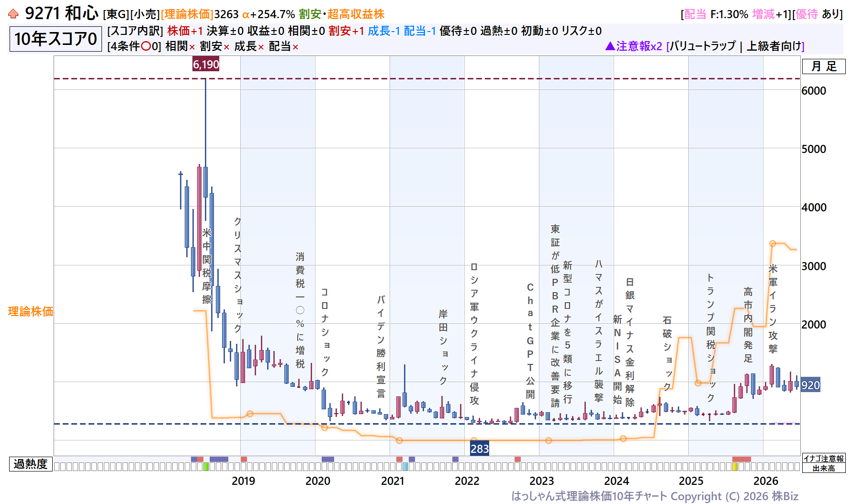Click the purple warning triangle 注意報x2
The width and height of the screenshot is (852, 504).
tap(633, 46)
